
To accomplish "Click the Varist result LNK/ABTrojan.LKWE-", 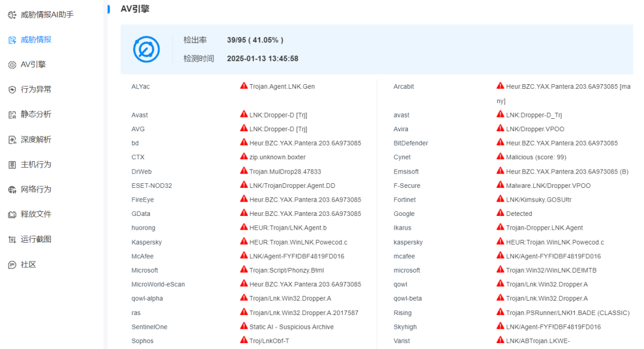I will pos(538,341).
